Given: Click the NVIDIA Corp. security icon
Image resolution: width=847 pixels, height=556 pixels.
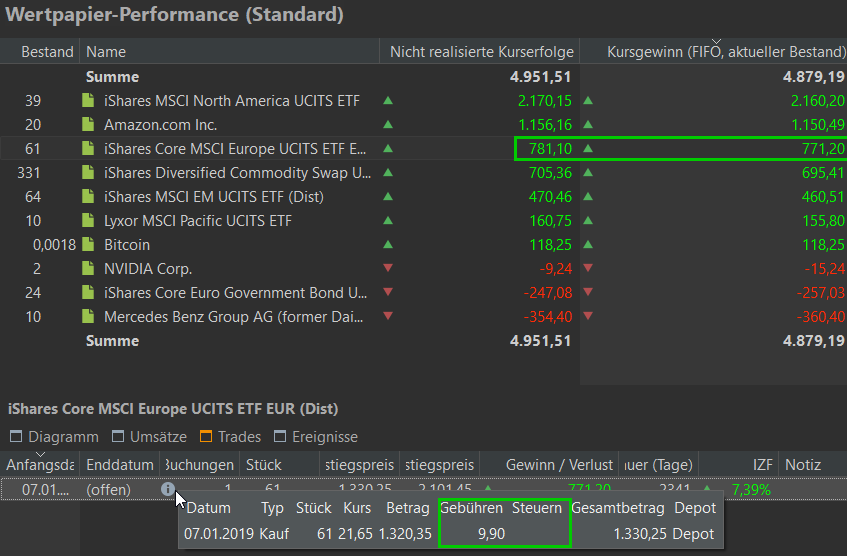Looking at the screenshot, I should click(88, 269).
